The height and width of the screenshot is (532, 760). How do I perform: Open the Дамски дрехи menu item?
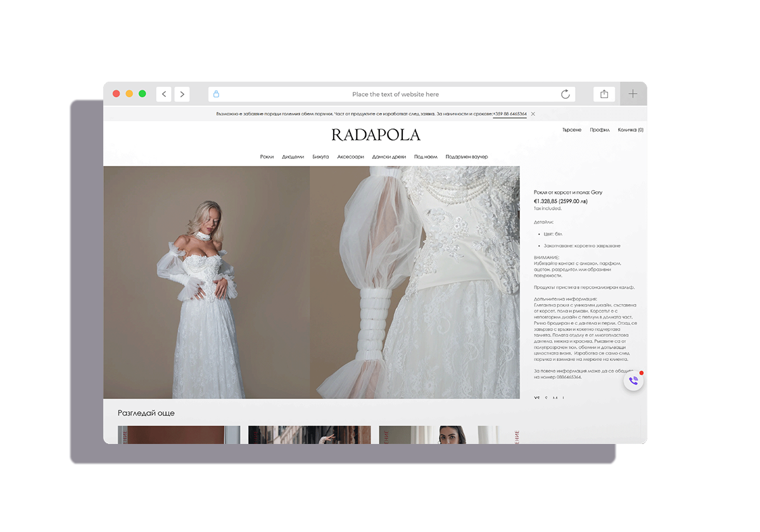tap(389, 156)
